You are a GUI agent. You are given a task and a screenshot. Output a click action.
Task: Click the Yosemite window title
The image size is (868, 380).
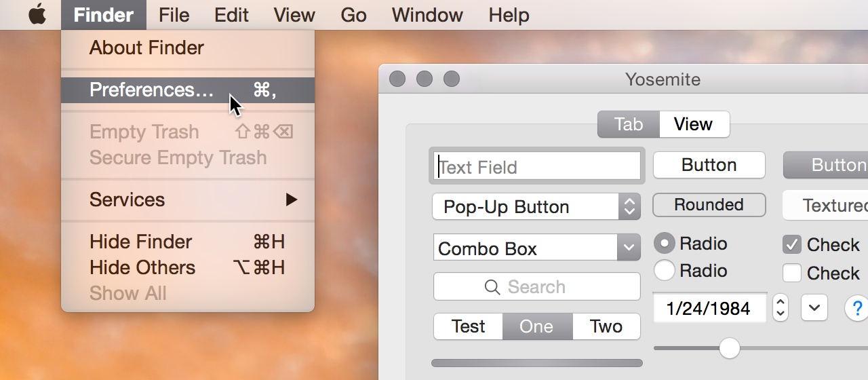[663, 79]
